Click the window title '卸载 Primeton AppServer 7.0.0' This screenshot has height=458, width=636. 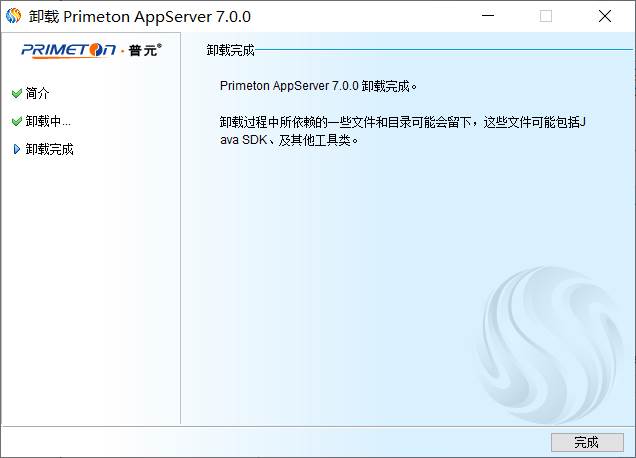(x=140, y=17)
